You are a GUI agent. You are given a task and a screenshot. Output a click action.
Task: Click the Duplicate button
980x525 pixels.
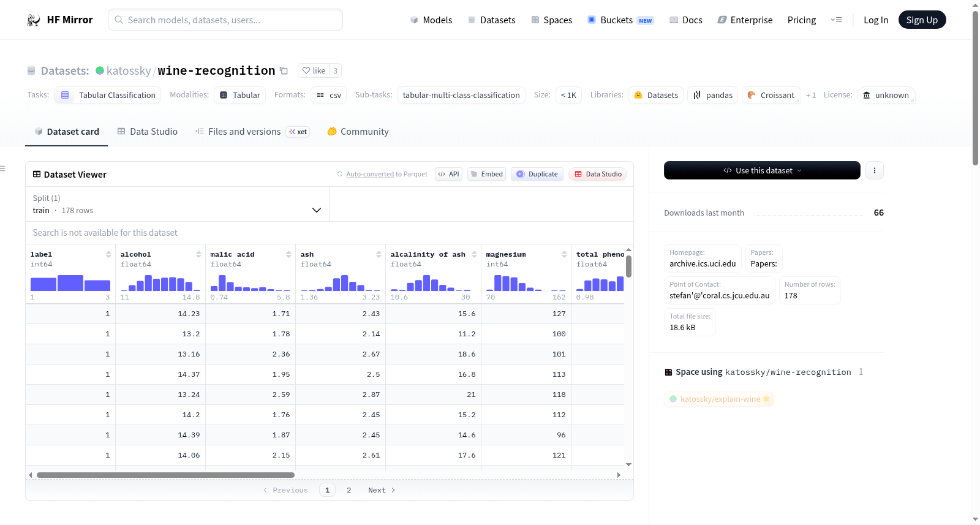tap(537, 174)
